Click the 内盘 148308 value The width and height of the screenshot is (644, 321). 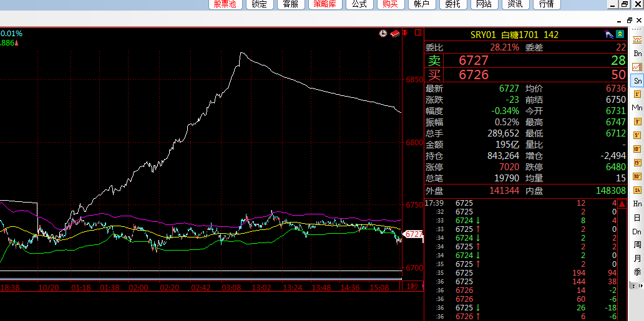point(611,191)
